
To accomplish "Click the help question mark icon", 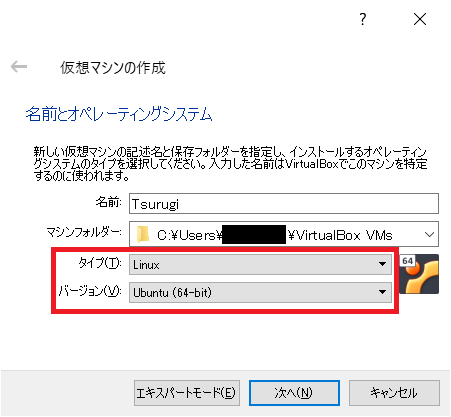I will (363, 19).
